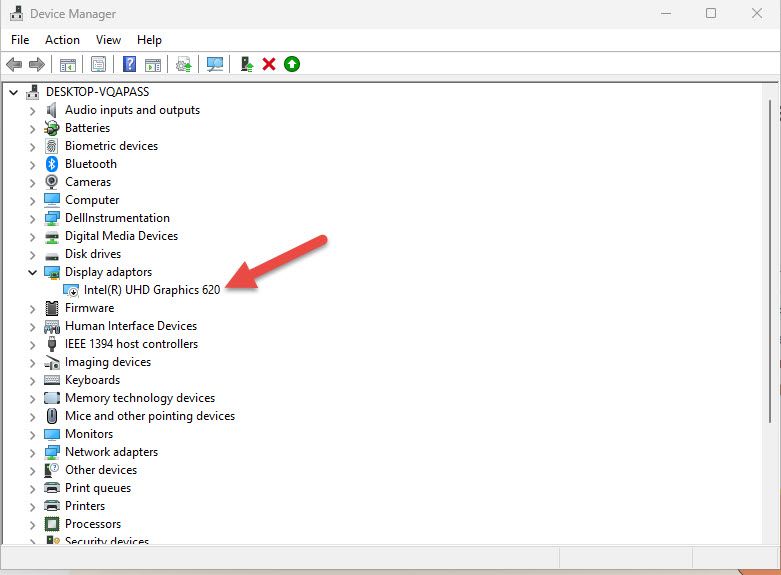781x575 pixels.
Task: Click the Batteries category icon
Action: tap(52, 128)
